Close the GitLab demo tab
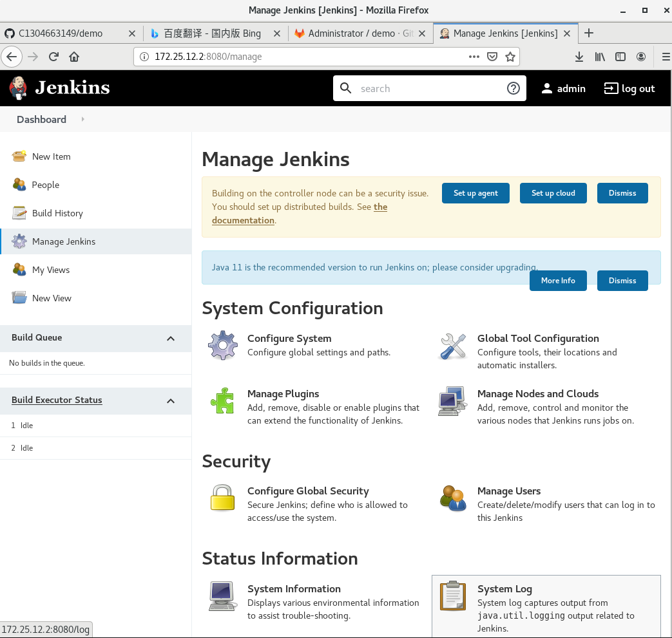Screen dimensions: 672x638 (422, 33)
